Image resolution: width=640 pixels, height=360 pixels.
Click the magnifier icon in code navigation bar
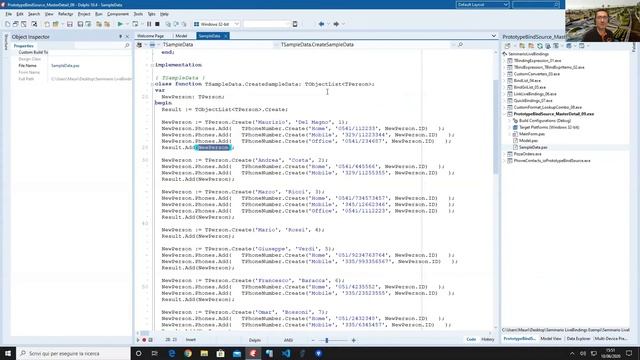pyautogui.click(x=460, y=44)
